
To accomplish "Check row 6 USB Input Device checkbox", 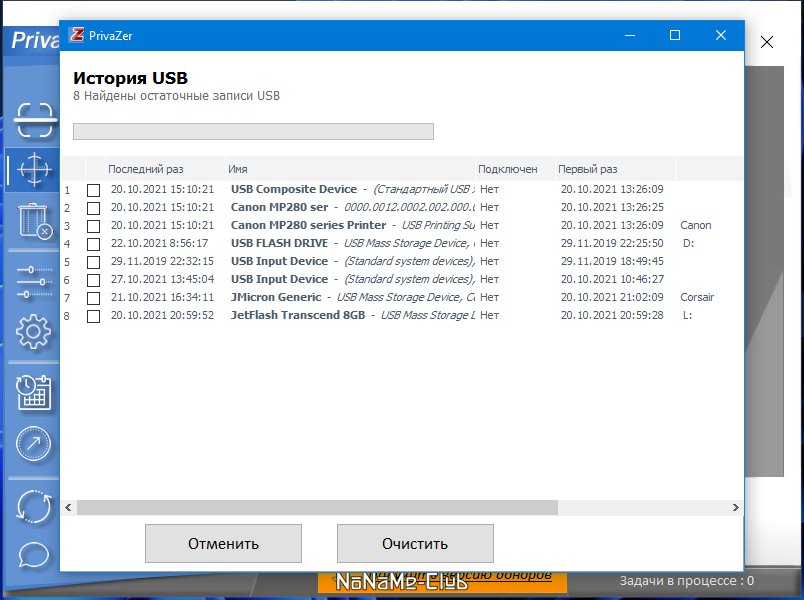I will click(93, 280).
